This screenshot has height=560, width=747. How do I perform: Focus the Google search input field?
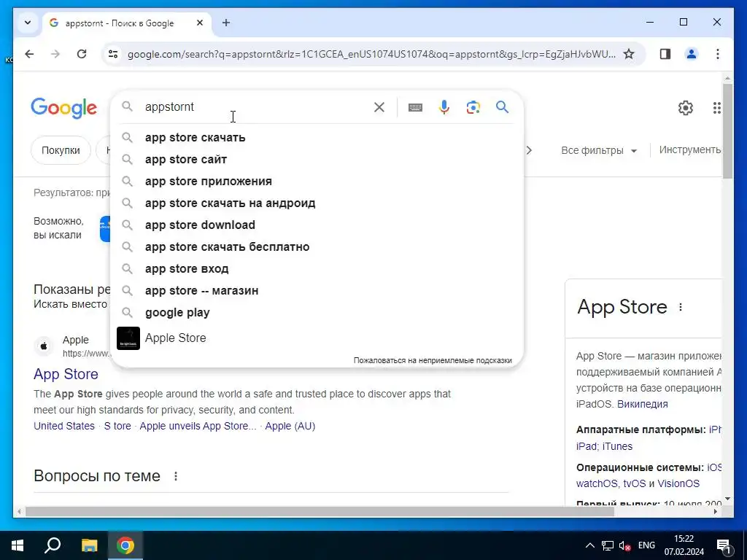[255, 107]
